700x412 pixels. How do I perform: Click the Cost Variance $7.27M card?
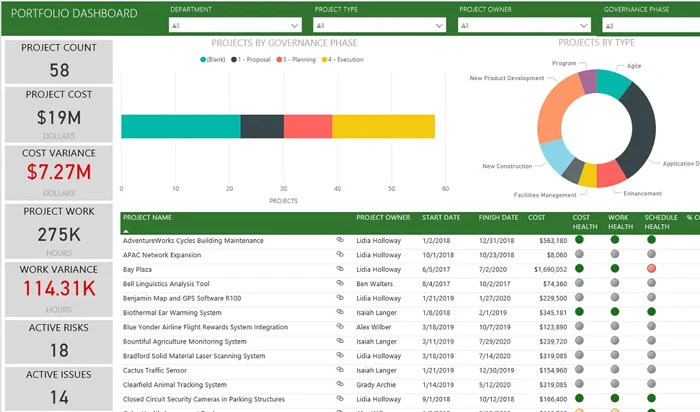tap(59, 173)
